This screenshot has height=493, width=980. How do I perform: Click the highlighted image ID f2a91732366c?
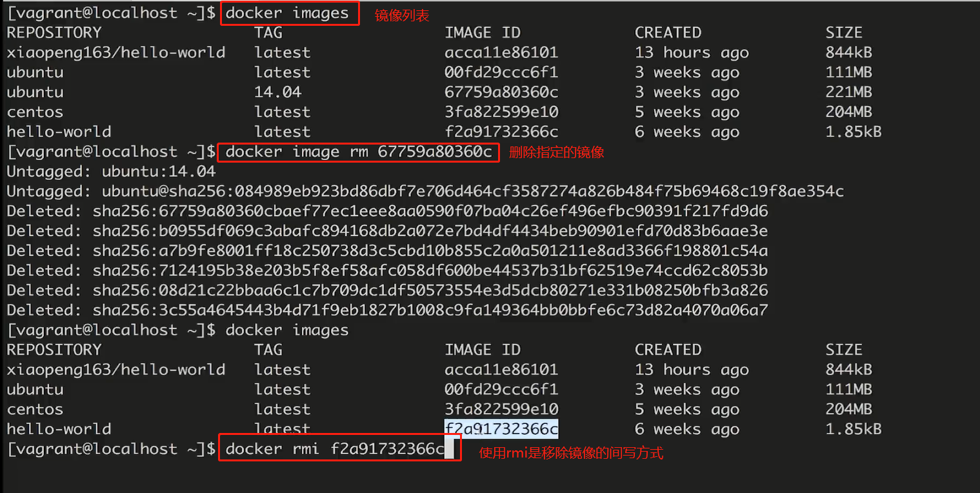pyautogui.click(x=501, y=429)
